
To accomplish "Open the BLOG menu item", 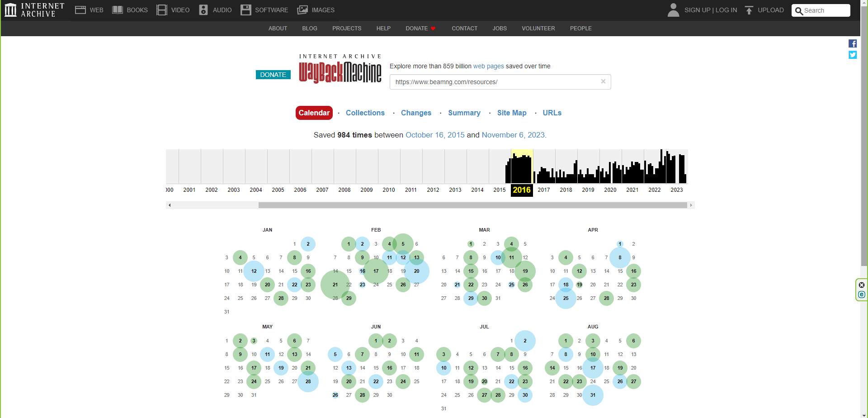I will pos(310,28).
